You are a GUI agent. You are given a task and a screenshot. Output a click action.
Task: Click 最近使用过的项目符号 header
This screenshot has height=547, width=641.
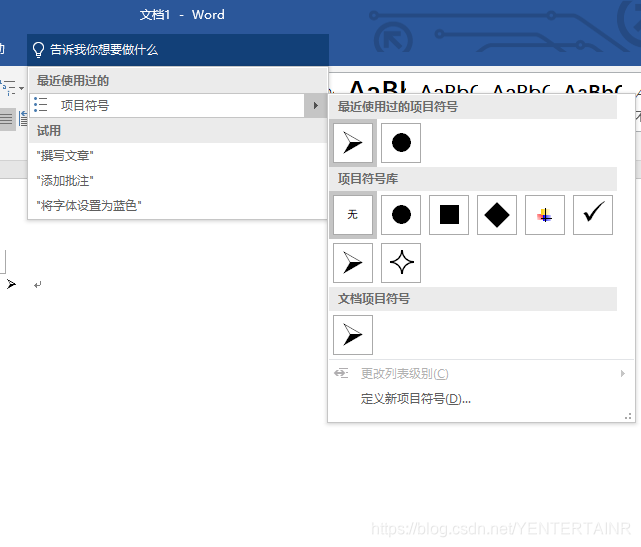(x=473, y=107)
